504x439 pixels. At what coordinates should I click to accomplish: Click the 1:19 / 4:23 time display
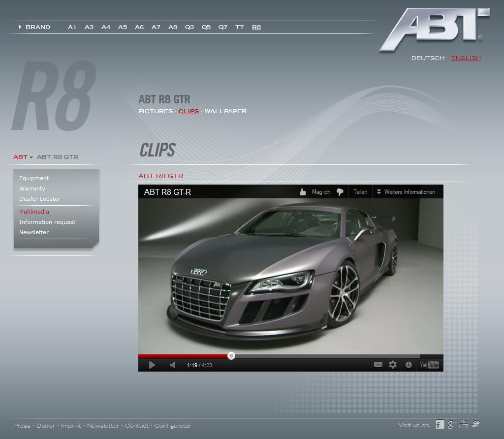click(x=200, y=365)
